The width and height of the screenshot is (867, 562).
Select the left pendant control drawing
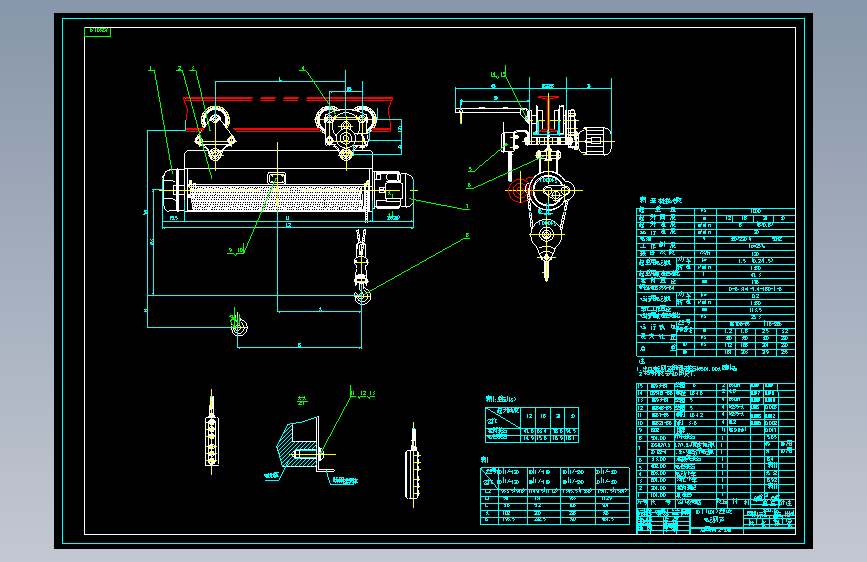click(x=212, y=431)
